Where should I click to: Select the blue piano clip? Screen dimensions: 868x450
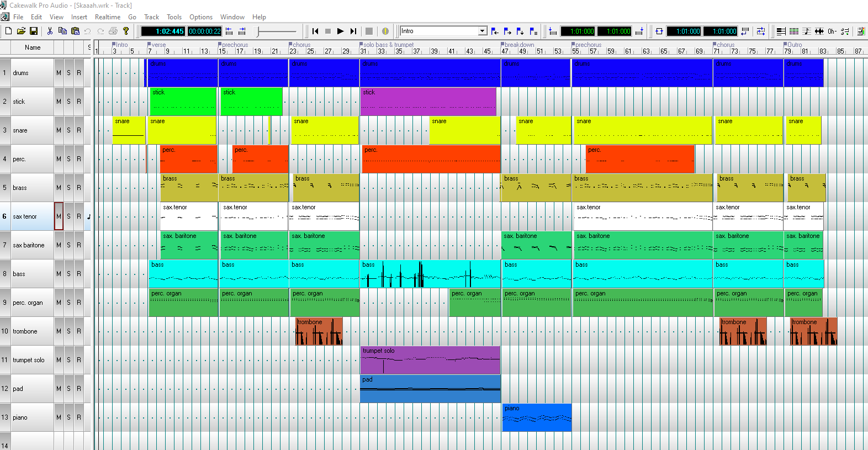point(537,417)
